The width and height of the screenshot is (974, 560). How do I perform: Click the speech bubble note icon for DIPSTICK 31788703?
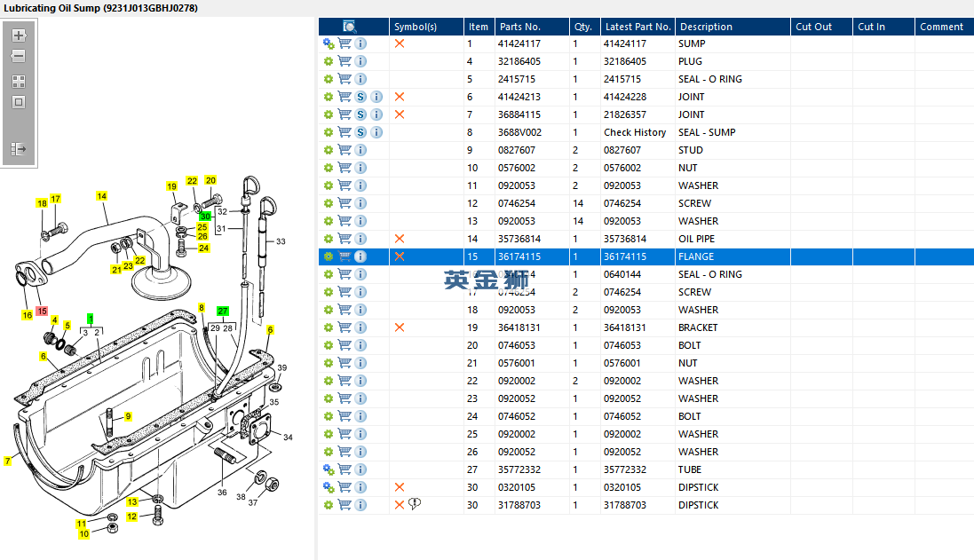click(415, 504)
